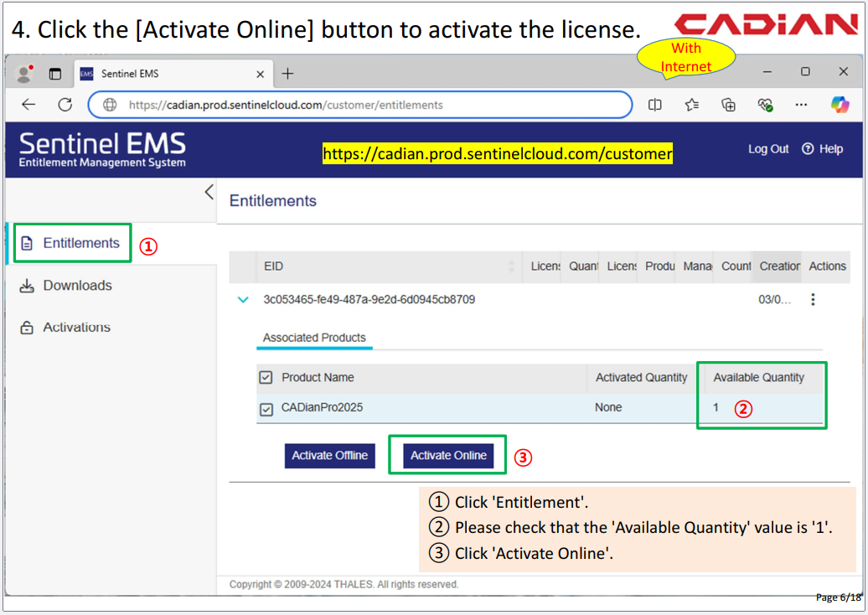The width and height of the screenshot is (868, 615).
Task: Open browser settings three-dot menu
Action: [x=801, y=105]
